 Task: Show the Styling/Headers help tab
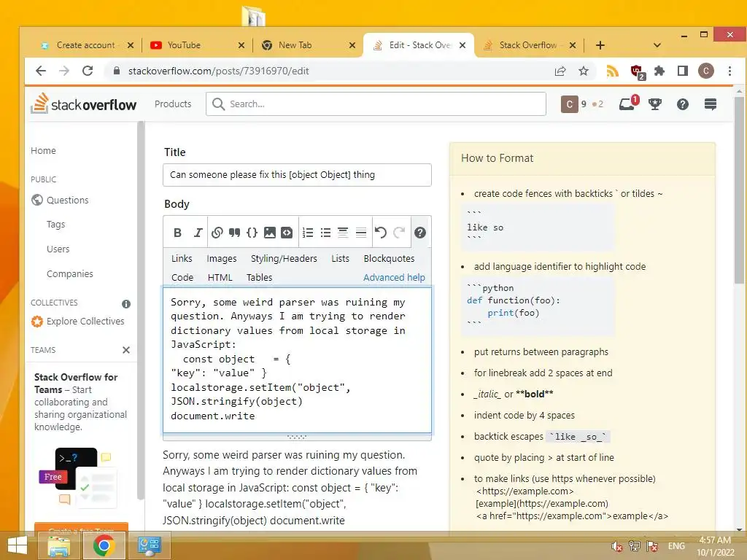point(284,258)
